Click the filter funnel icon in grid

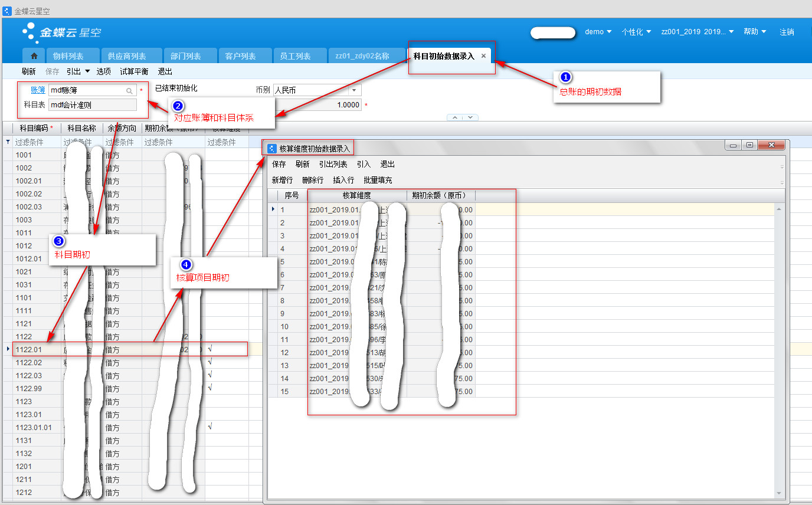pos(7,142)
